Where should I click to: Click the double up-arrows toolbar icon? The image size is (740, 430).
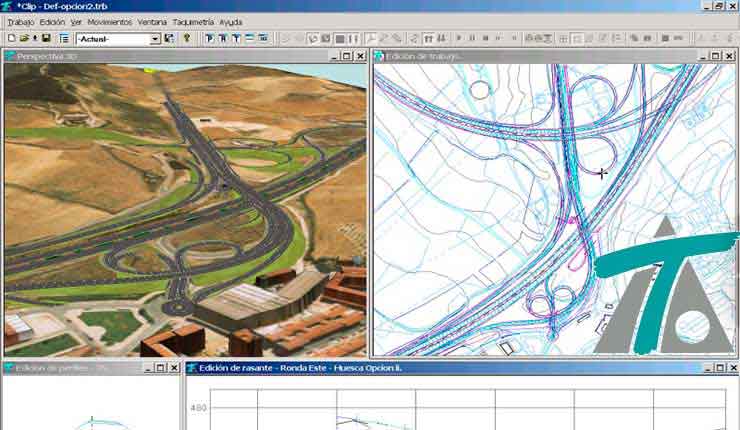[x=429, y=39]
